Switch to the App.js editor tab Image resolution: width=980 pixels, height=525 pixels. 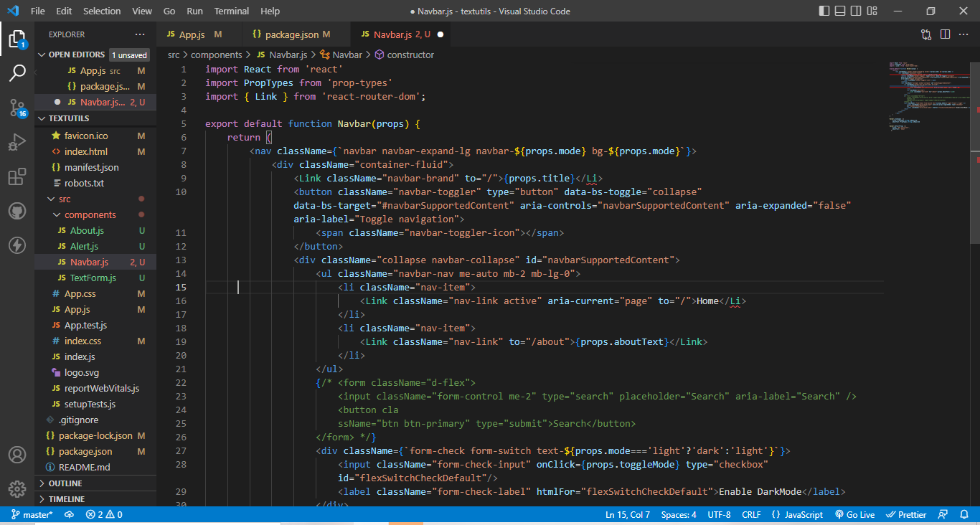pyautogui.click(x=199, y=34)
